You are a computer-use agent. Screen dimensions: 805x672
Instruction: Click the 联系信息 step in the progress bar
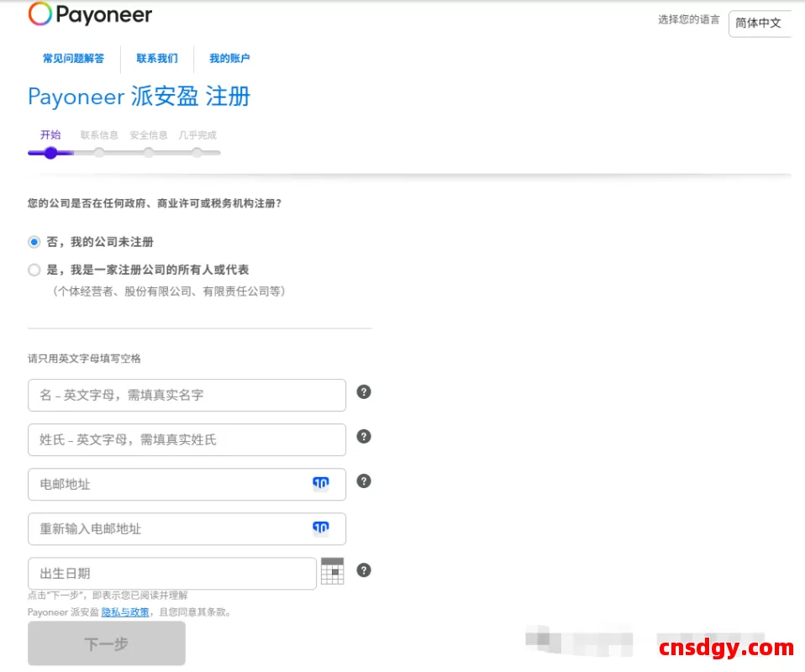pyautogui.click(x=99, y=134)
